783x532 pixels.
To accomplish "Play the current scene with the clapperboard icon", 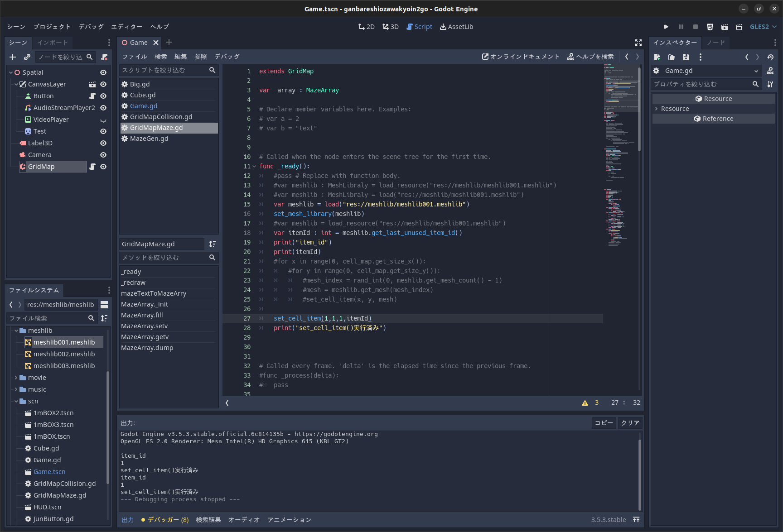I will pos(725,27).
